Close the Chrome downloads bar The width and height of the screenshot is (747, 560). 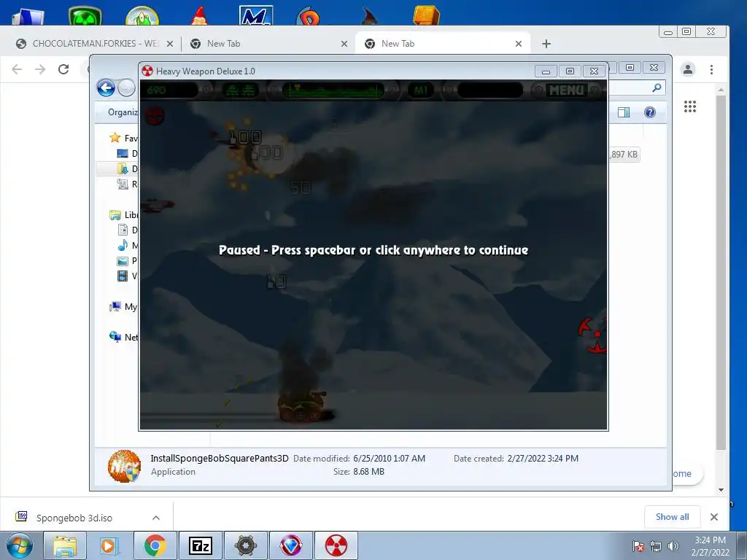point(713,517)
